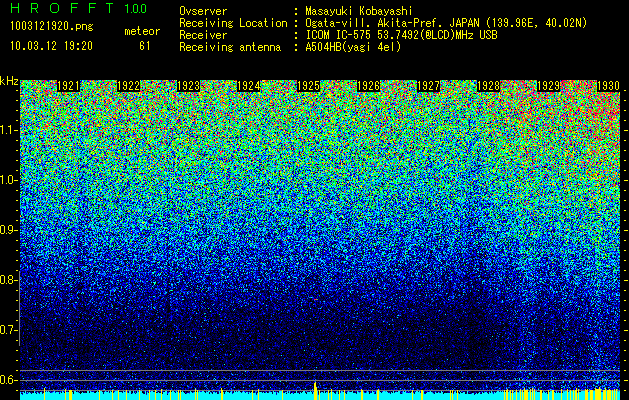Click the 1.1 kHz axis label
This screenshot has width=629, height=400.
[7, 130]
